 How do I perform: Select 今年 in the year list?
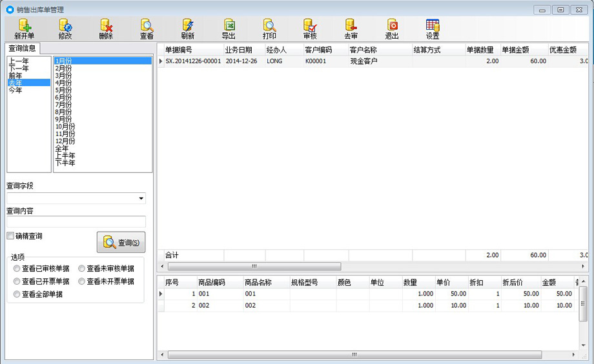tap(15, 90)
